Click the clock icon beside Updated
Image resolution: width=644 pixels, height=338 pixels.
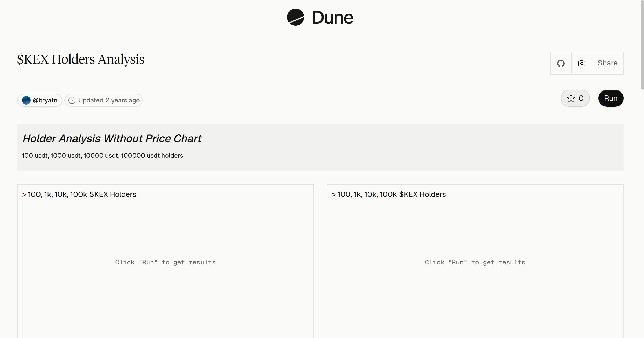[72, 100]
